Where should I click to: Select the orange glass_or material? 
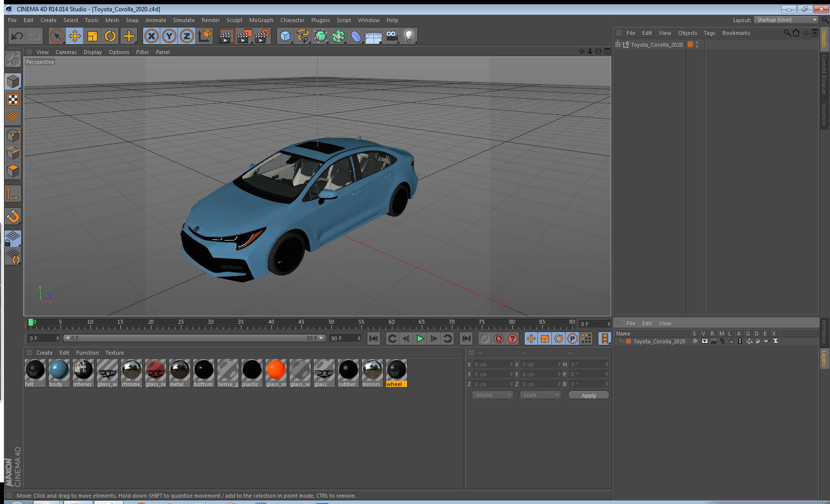coord(276,373)
